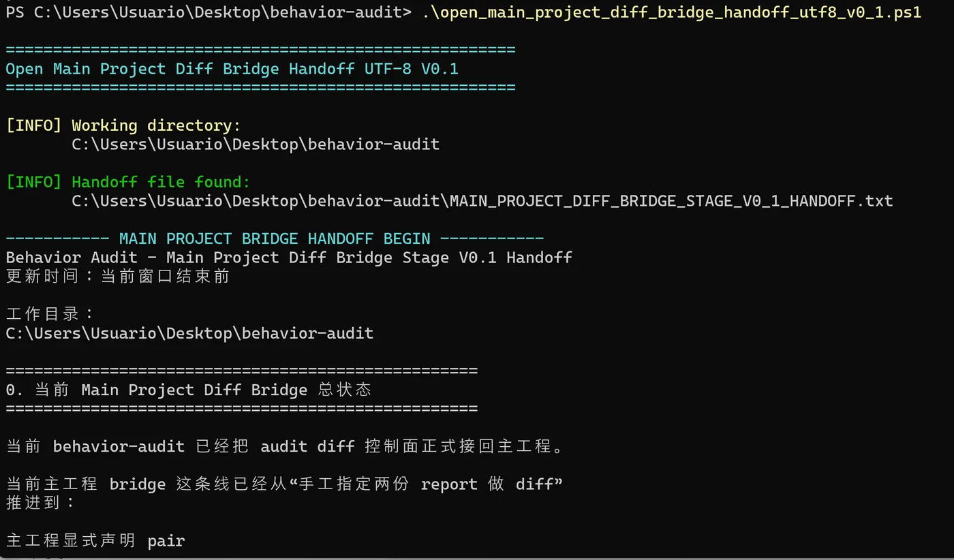Click the '推进到：' line
Viewport: 954px width, 560px height.
tap(40, 503)
